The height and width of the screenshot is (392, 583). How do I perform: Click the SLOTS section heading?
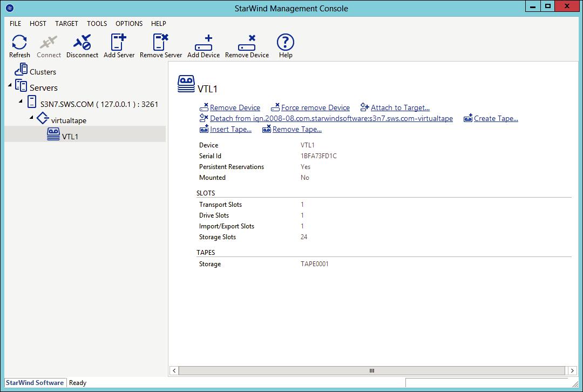pyautogui.click(x=206, y=193)
